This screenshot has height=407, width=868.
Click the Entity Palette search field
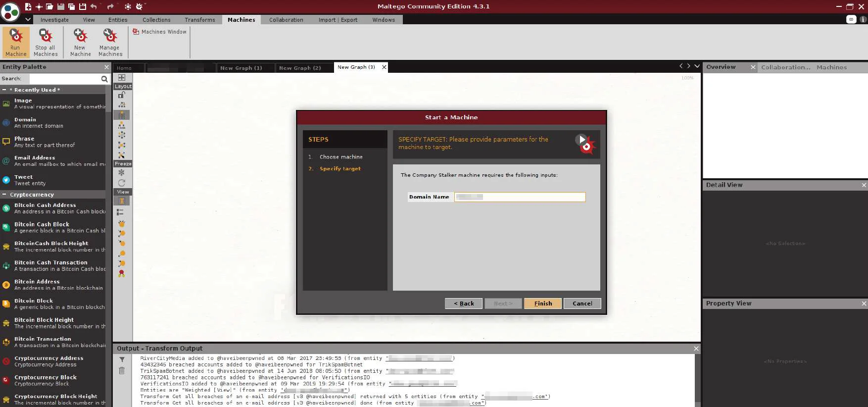pos(64,79)
